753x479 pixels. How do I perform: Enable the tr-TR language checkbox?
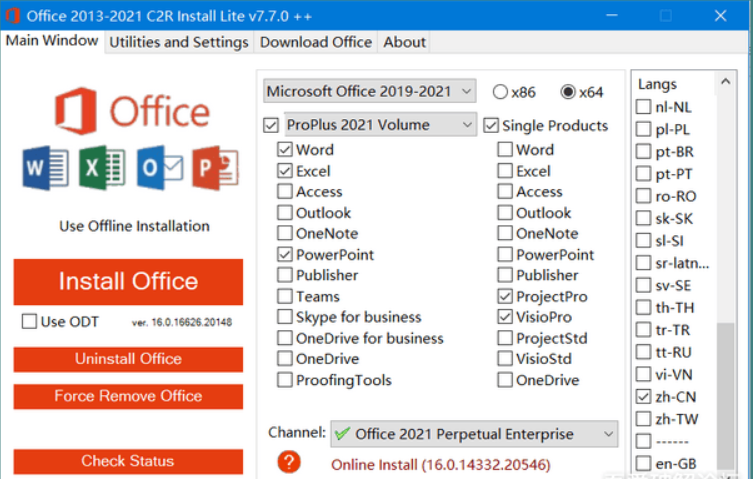coord(644,330)
